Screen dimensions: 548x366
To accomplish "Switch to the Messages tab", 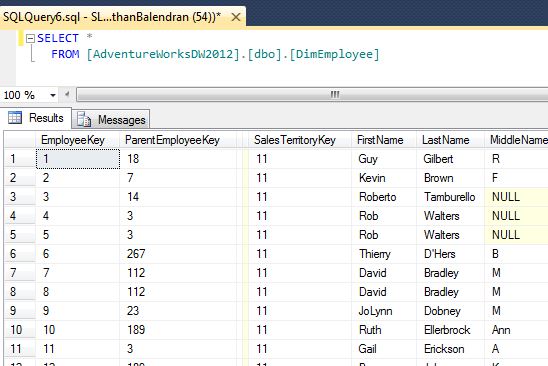I will tap(111, 120).
